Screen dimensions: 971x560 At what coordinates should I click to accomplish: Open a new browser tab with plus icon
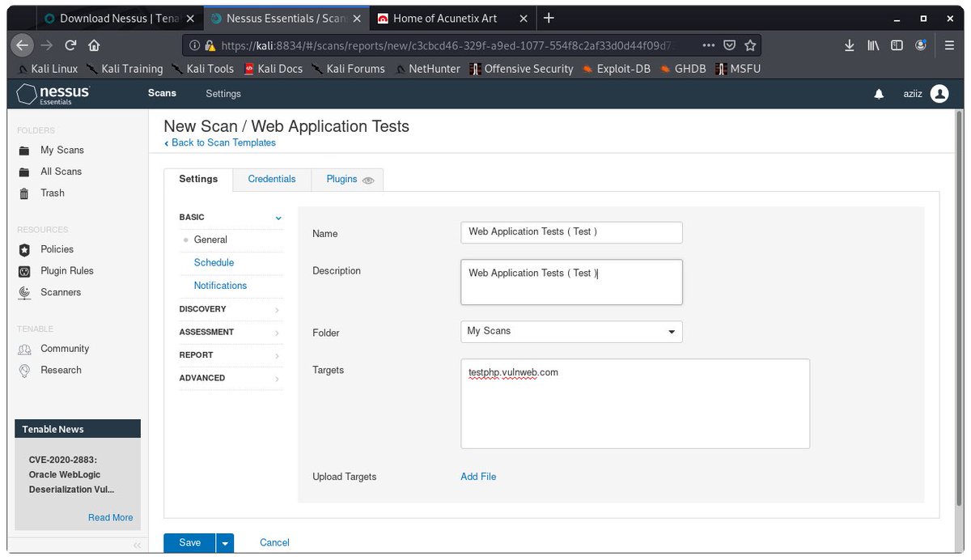549,18
